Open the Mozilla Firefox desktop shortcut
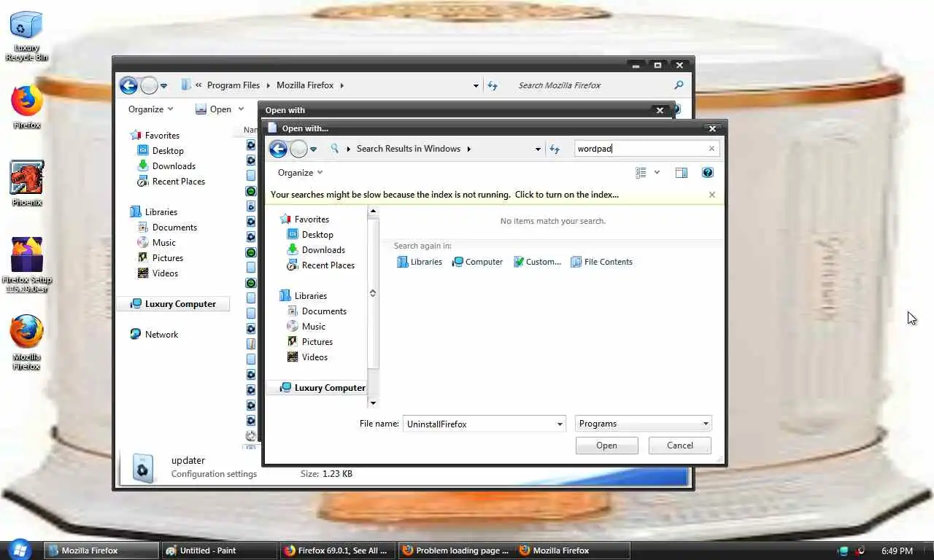The width and height of the screenshot is (934, 560). coord(26,343)
